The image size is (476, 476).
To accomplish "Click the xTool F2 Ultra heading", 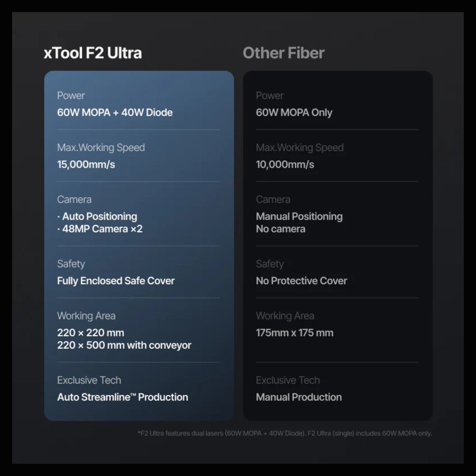I will tap(93, 53).
